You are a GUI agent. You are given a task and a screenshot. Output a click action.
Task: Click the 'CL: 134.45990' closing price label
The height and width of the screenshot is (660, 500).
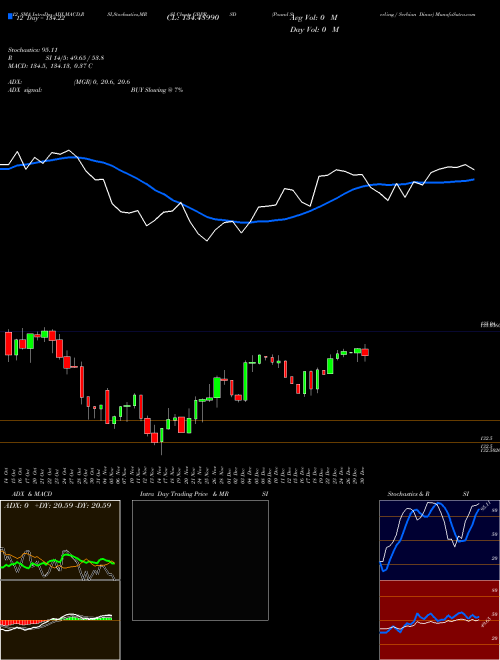coord(193,18)
